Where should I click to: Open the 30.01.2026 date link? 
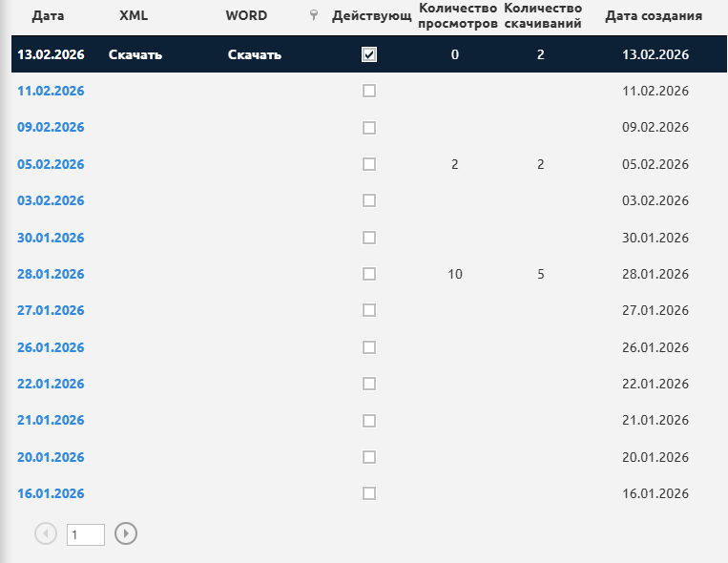click(x=51, y=238)
